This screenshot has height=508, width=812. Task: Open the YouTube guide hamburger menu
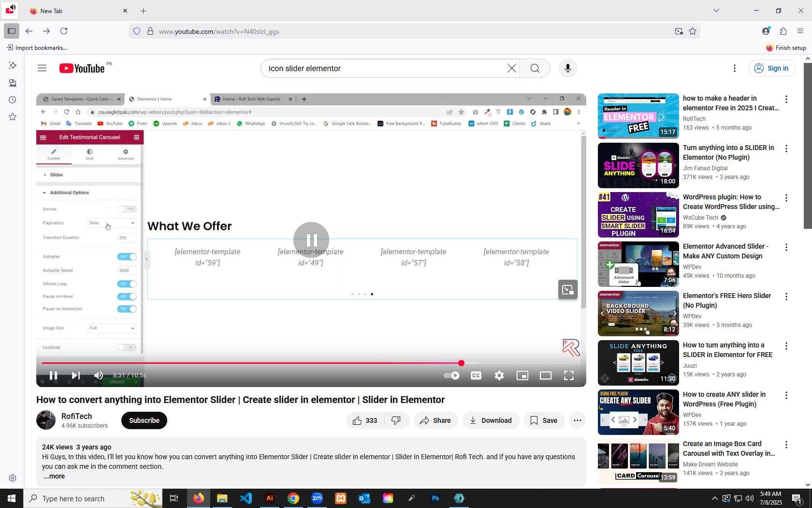click(42, 68)
